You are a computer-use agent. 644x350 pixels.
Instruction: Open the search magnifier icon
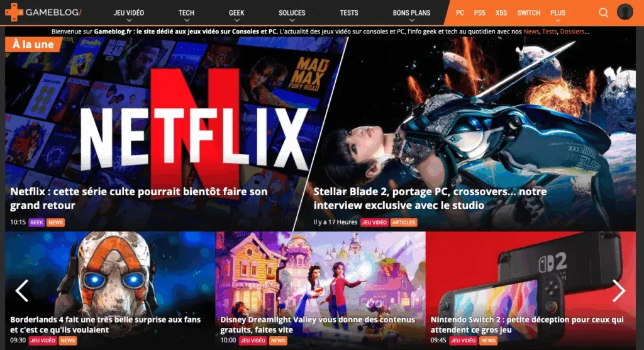tap(603, 13)
